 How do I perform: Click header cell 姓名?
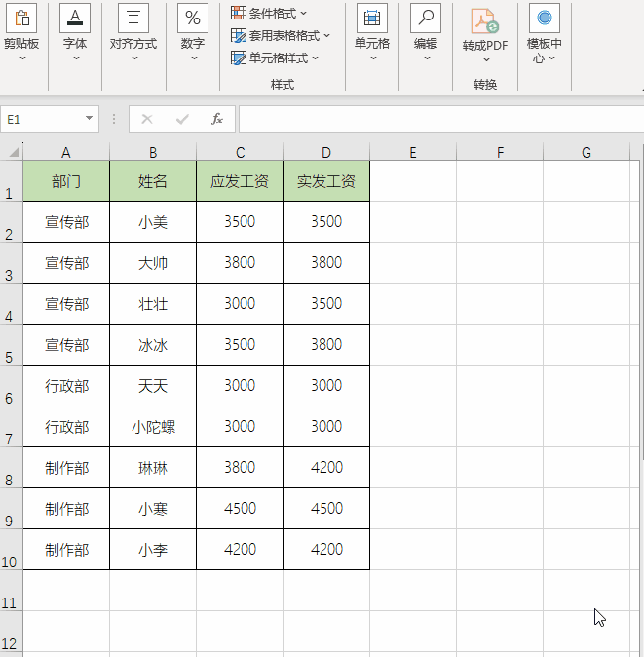[153, 181]
